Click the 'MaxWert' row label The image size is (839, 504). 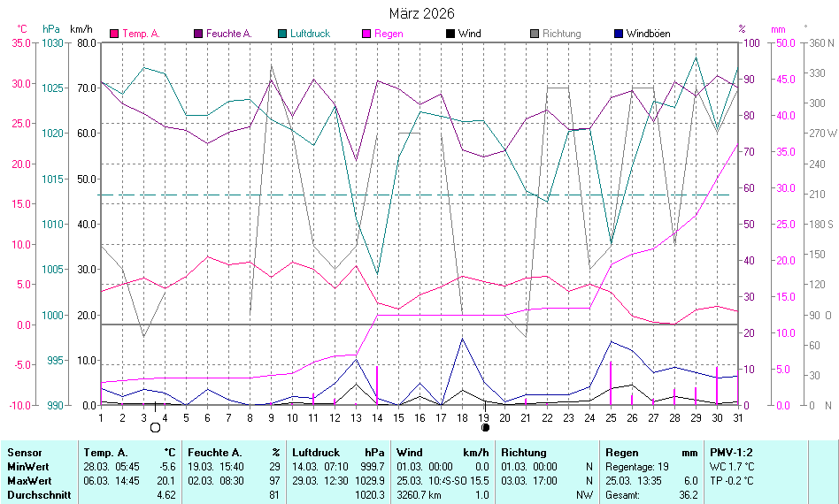point(28,481)
